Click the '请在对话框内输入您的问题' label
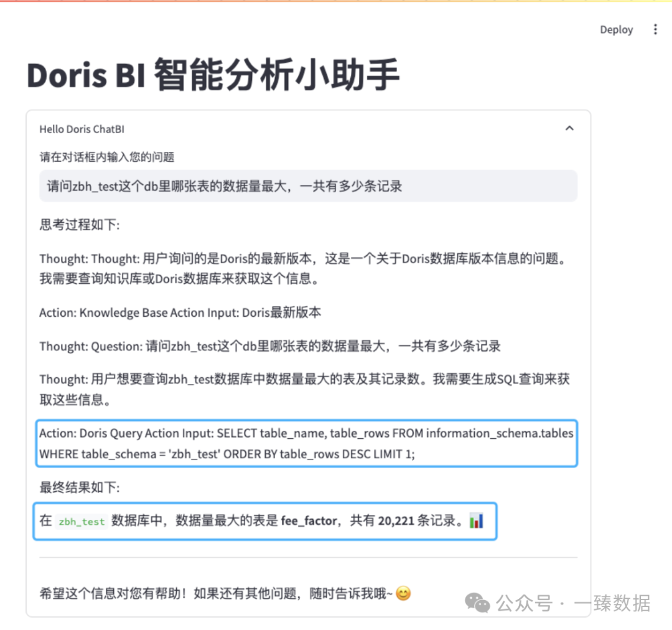The height and width of the screenshot is (630, 672). click(107, 157)
